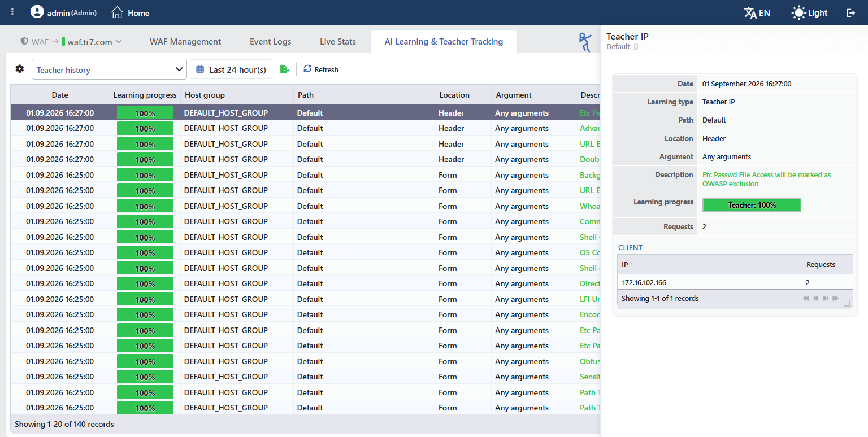868x437 pixels.
Task: Click the 'Showing 1-1 of 1 records' text
Action: click(x=660, y=298)
